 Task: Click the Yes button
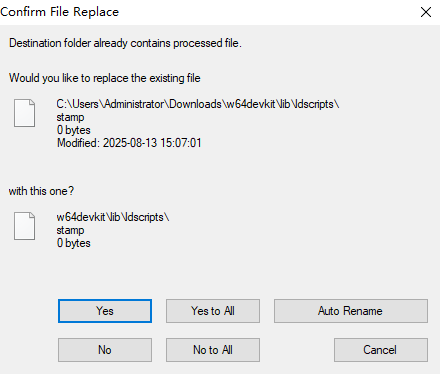tap(105, 311)
